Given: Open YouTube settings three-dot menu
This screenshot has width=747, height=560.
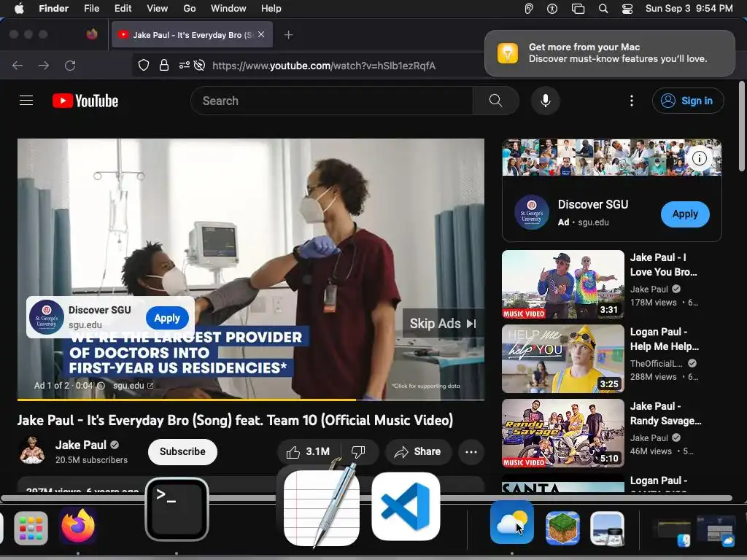Looking at the screenshot, I should tap(632, 101).
